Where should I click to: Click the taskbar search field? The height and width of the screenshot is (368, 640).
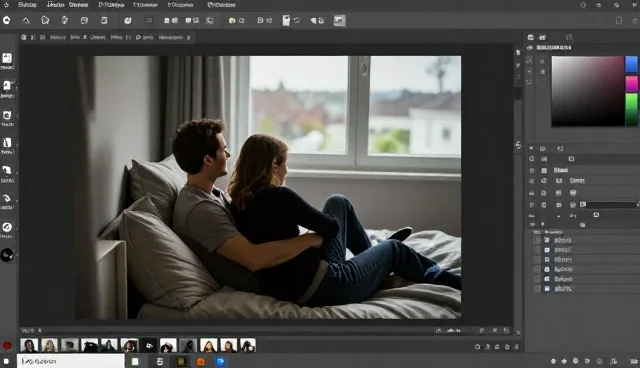coord(71,361)
